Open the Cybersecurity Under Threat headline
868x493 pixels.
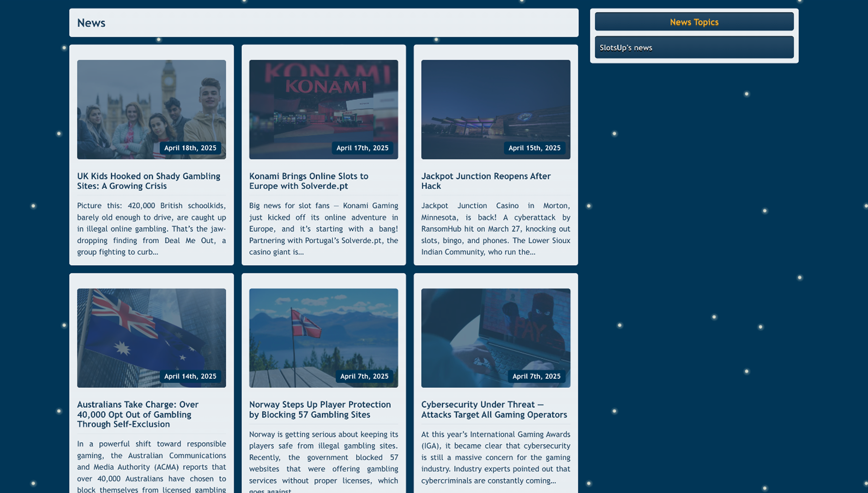494,410
